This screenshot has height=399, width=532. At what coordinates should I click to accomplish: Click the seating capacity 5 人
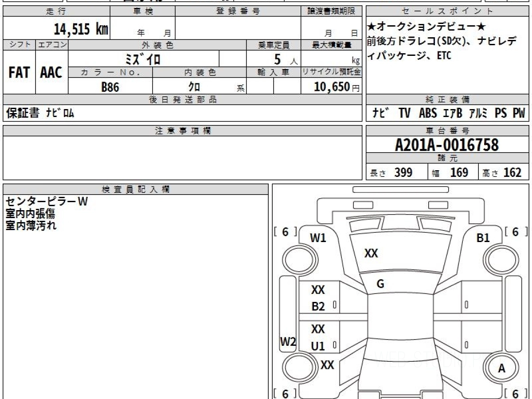(x=285, y=59)
